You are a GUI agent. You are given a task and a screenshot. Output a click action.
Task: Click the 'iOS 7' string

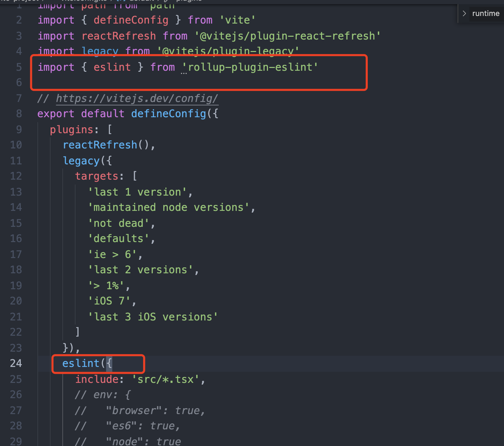click(109, 301)
